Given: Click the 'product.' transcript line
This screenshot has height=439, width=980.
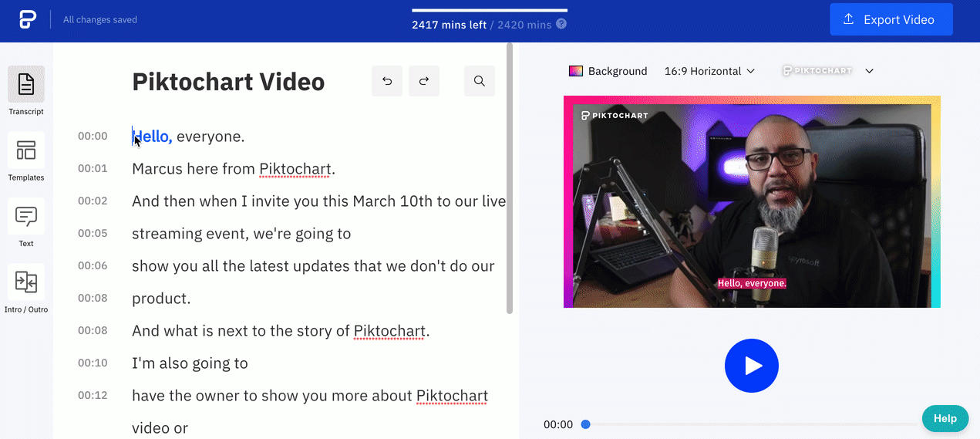Looking at the screenshot, I should [161, 299].
